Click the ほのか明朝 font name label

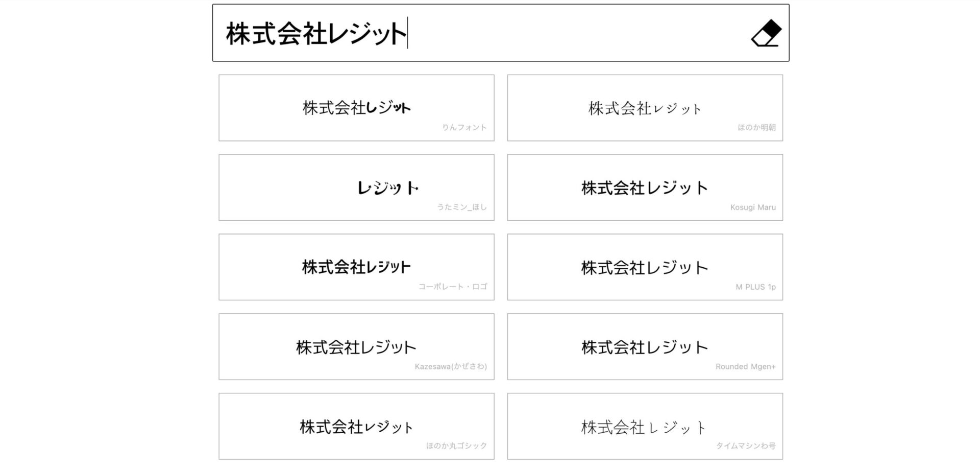tap(756, 128)
